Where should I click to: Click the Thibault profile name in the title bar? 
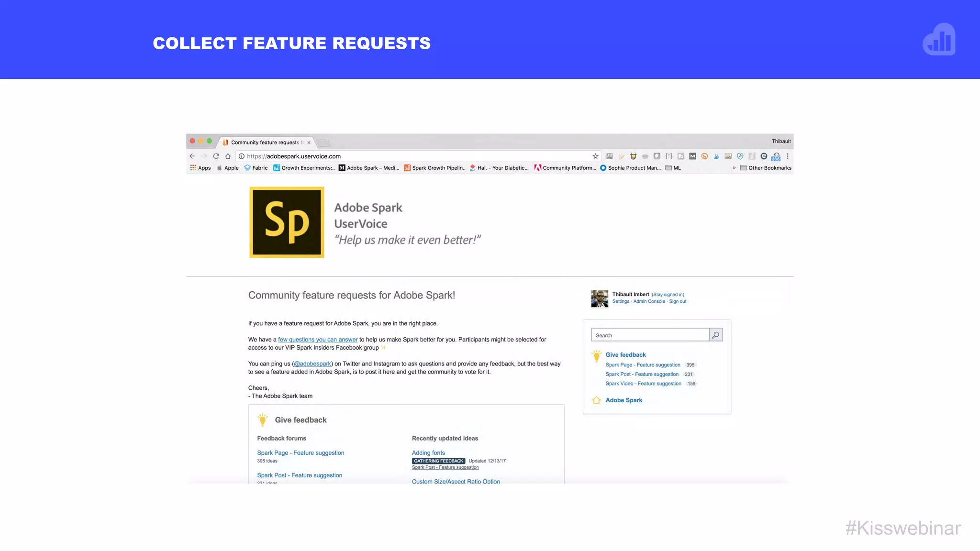point(781,141)
